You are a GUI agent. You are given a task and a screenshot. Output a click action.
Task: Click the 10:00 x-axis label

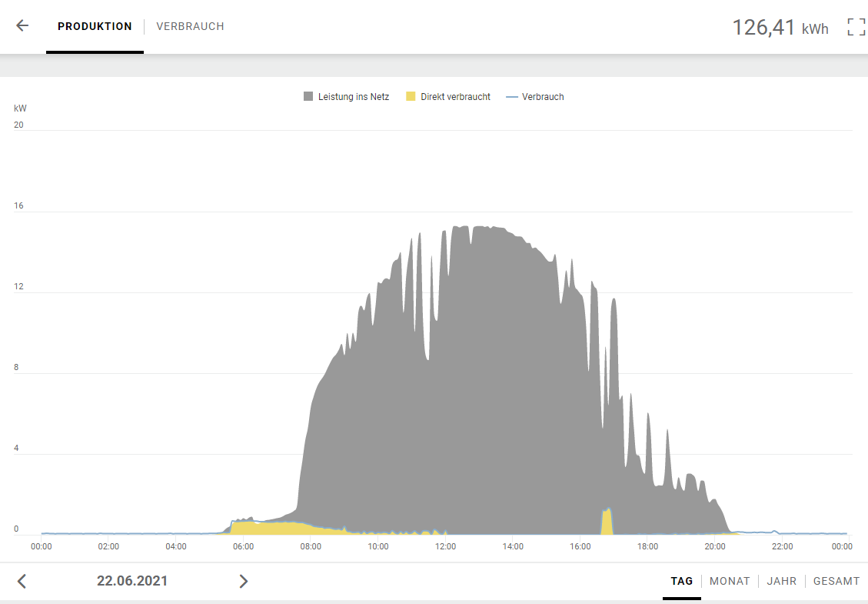pos(378,546)
